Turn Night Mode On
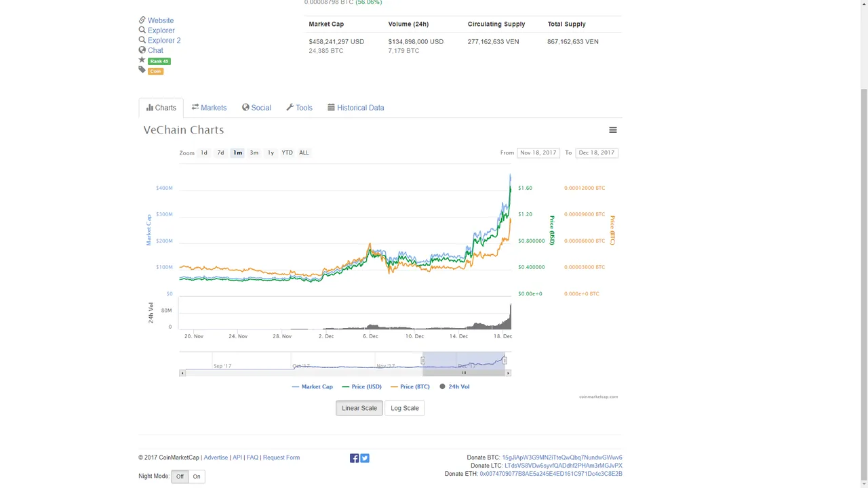The image size is (868, 488). (x=197, y=476)
